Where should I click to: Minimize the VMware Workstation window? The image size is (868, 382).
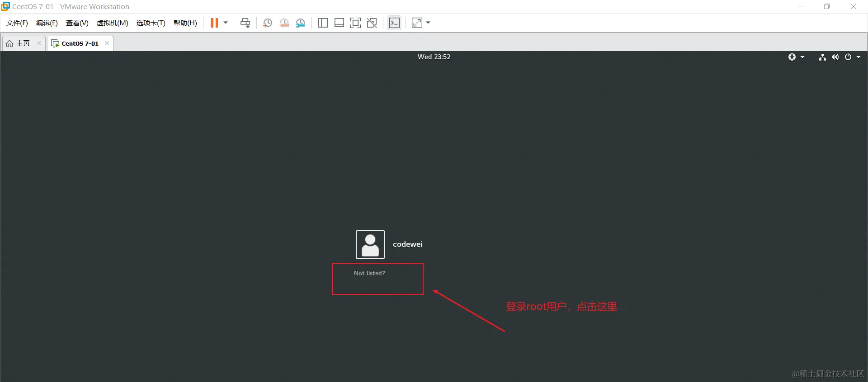[x=801, y=6]
